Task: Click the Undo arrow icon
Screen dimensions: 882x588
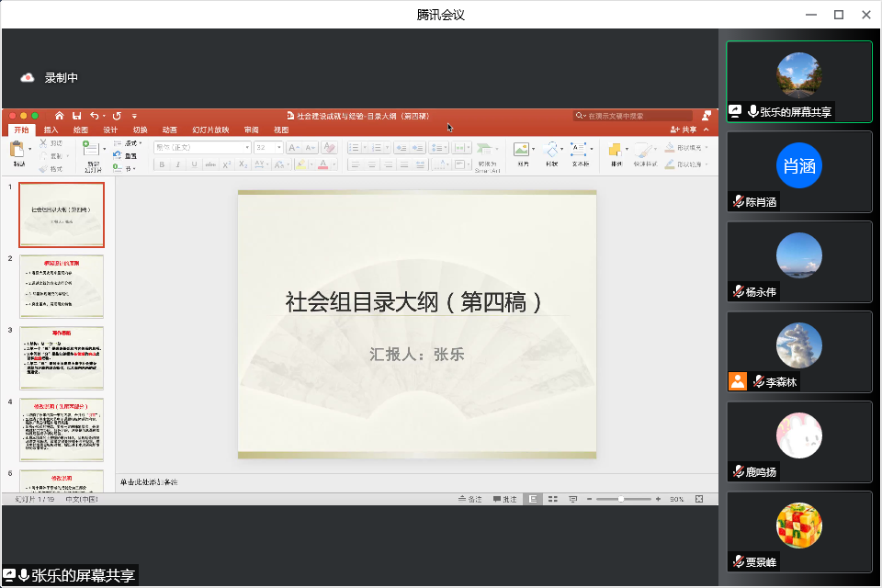Action: [94, 116]
